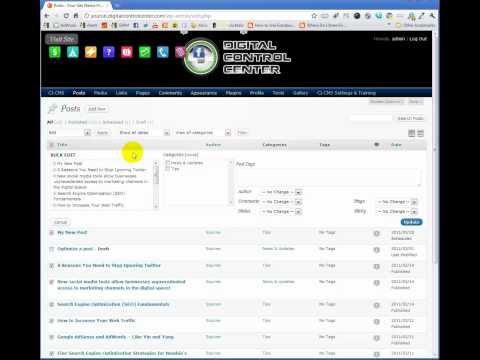The width and height of the screenshot is (480, 360).
Task: Click the red square icon in header
Action: click(127, 52)
